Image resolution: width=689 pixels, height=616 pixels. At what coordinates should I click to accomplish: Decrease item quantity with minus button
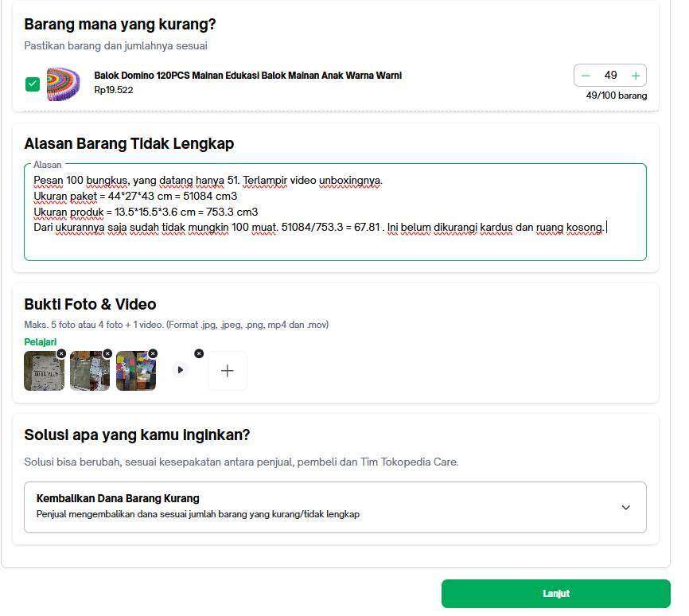(x=586, y=76)
